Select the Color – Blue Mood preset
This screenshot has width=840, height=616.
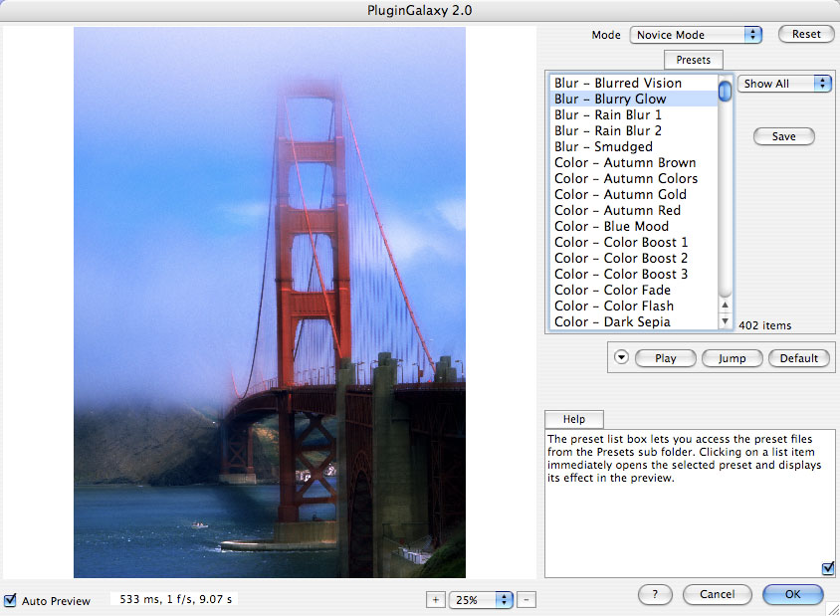coord(633,227)
